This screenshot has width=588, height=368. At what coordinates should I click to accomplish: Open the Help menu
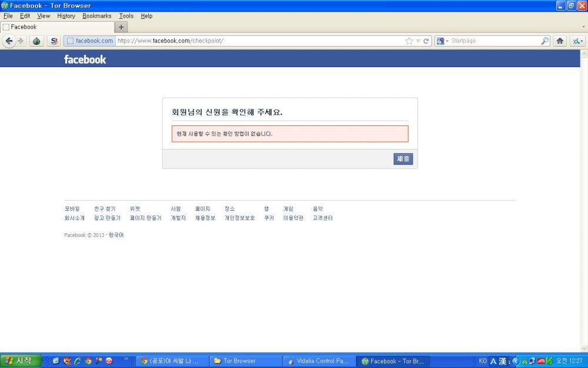point(146,16)
